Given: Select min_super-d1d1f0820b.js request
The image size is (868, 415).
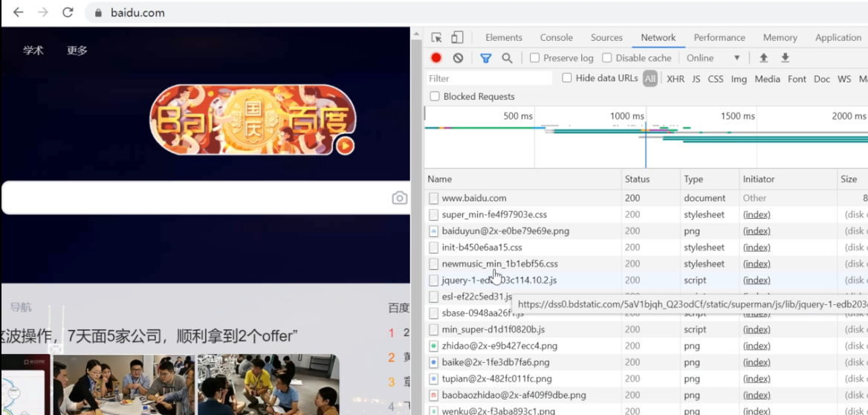Looking at the screenshot, I should 646,329.
